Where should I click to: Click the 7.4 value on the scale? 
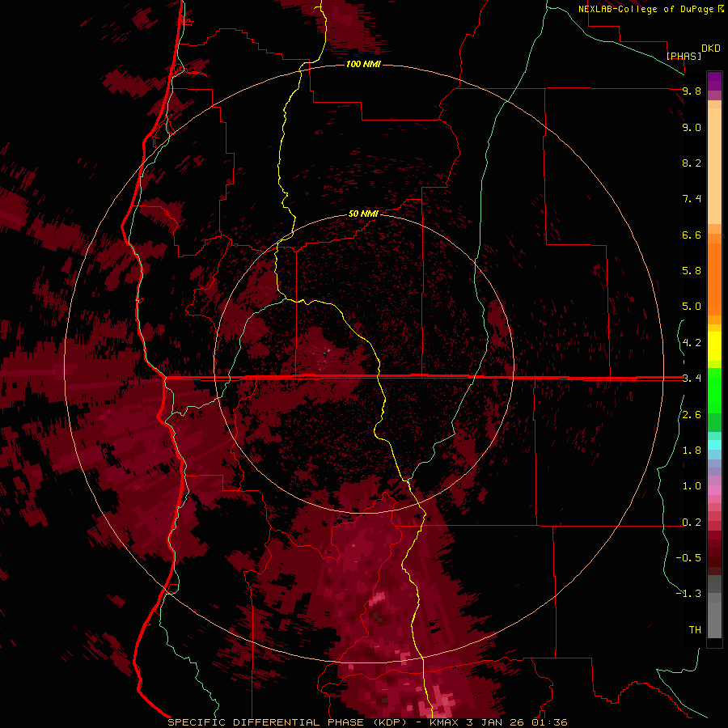pos(692,199)
